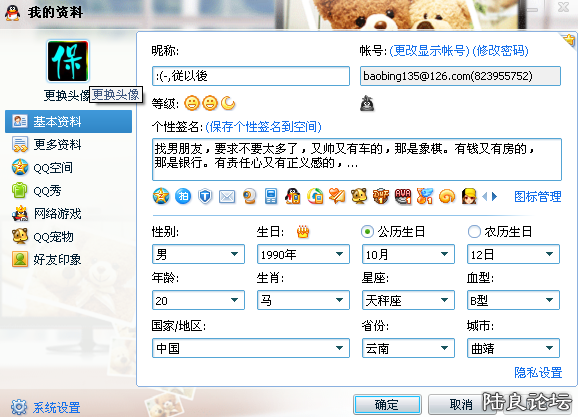Screen dimensions: 578x417
Task: Open the 国家/地区 dropdown showing 中国
Action: tap(251, 348)
